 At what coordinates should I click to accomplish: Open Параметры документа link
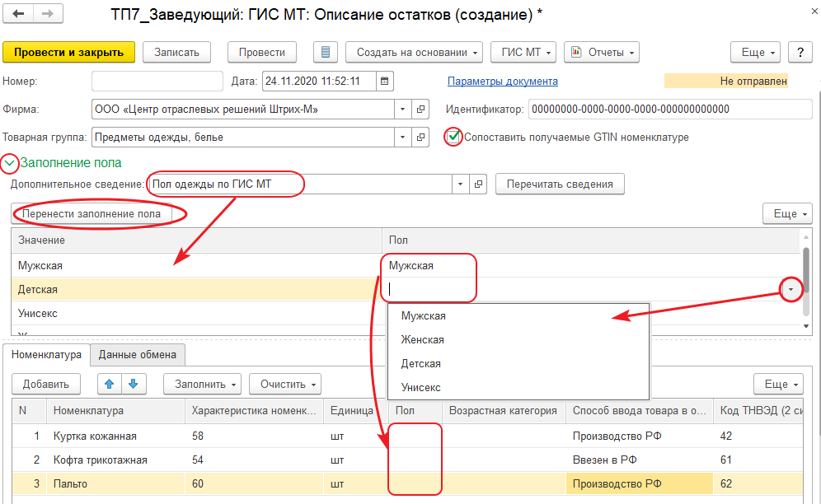tap(502, 82)
